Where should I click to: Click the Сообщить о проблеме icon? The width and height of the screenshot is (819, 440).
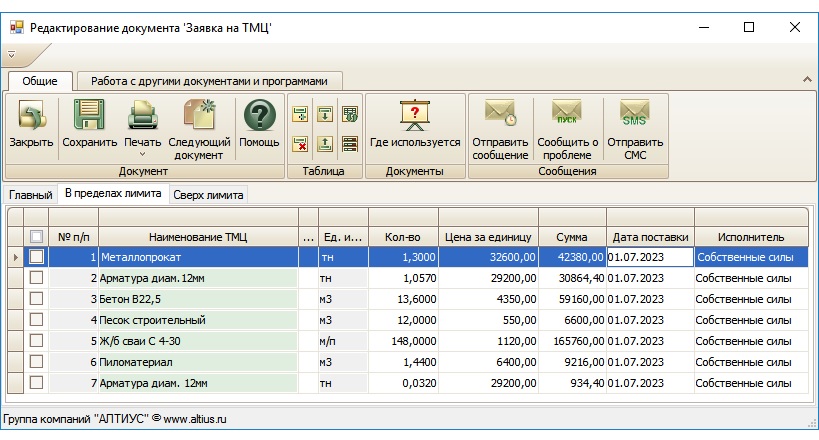tap(567, 112)
